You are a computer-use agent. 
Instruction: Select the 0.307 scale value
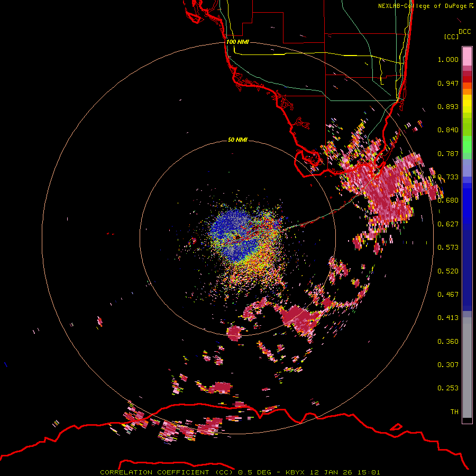(x=448, y=365)
